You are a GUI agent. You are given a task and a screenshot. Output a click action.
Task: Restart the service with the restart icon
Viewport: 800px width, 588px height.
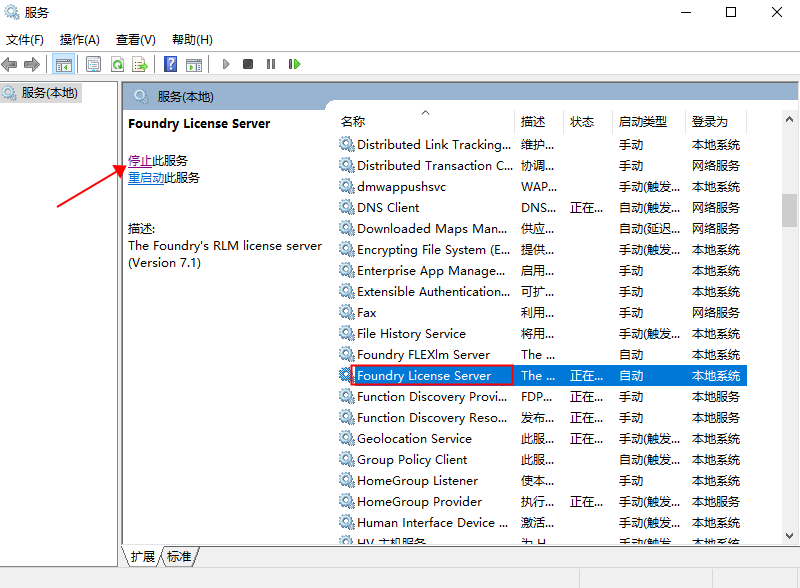coord(296,63)
